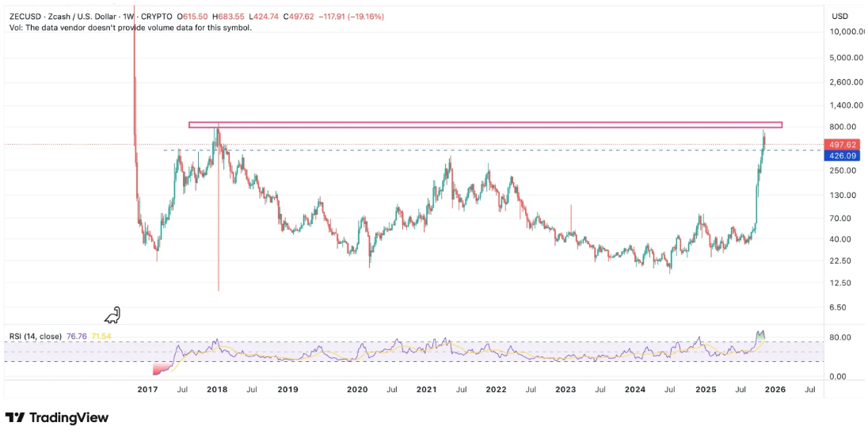
Task: Click the green overbought RSI area near 2026
Action: [x=761, y=337]
